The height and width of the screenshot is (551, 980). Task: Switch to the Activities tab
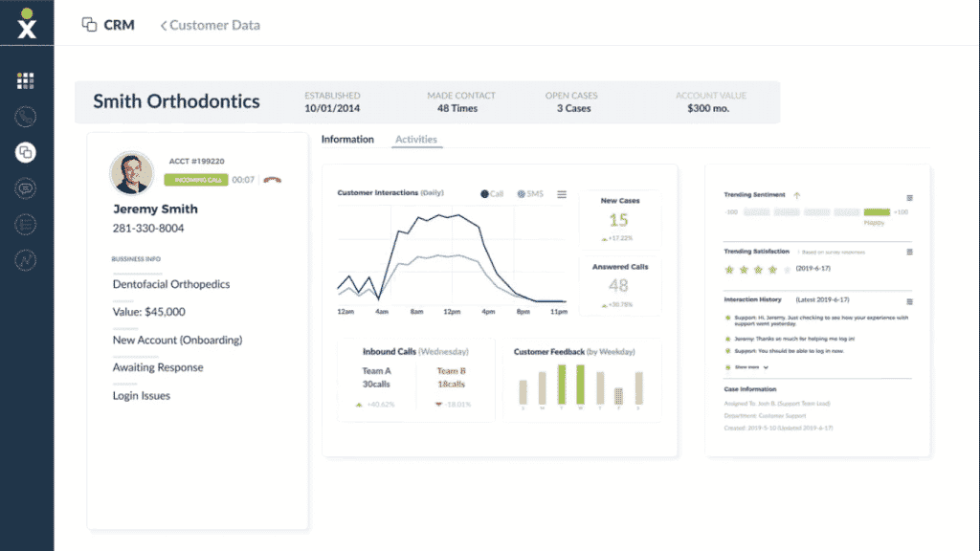[416, 139]
